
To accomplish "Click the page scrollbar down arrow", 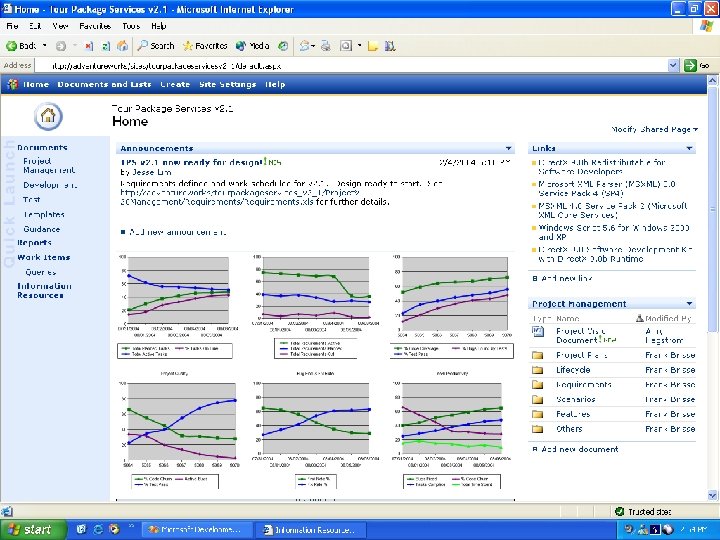I will [712, 495].
